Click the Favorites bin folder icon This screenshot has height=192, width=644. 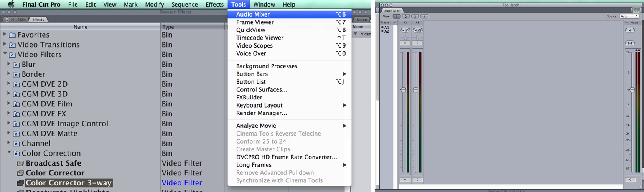tap(12, 35)
